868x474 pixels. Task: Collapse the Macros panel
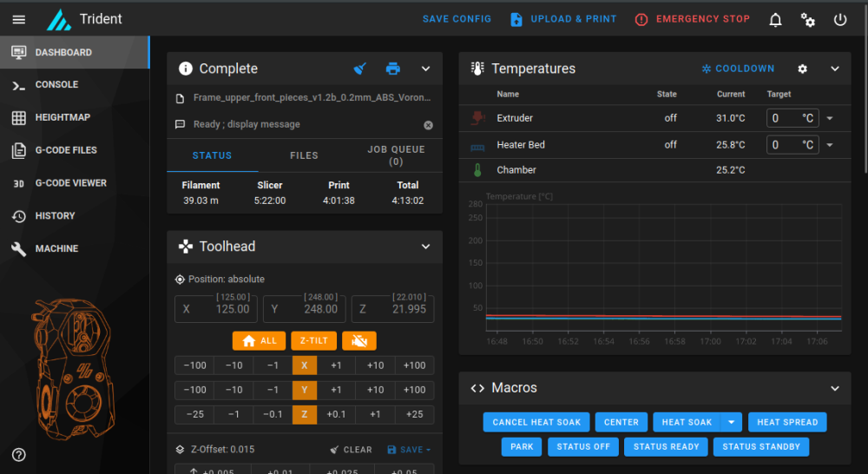835,388
